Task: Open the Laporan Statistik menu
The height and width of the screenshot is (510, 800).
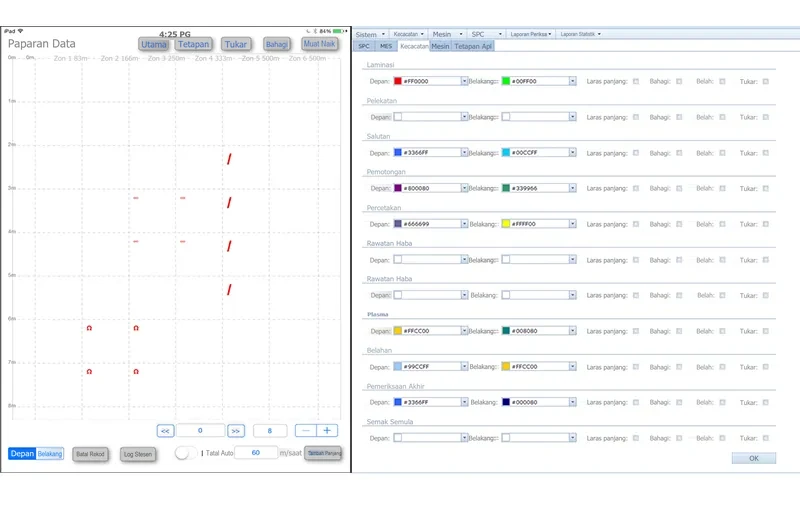Action: pos(580,34)
